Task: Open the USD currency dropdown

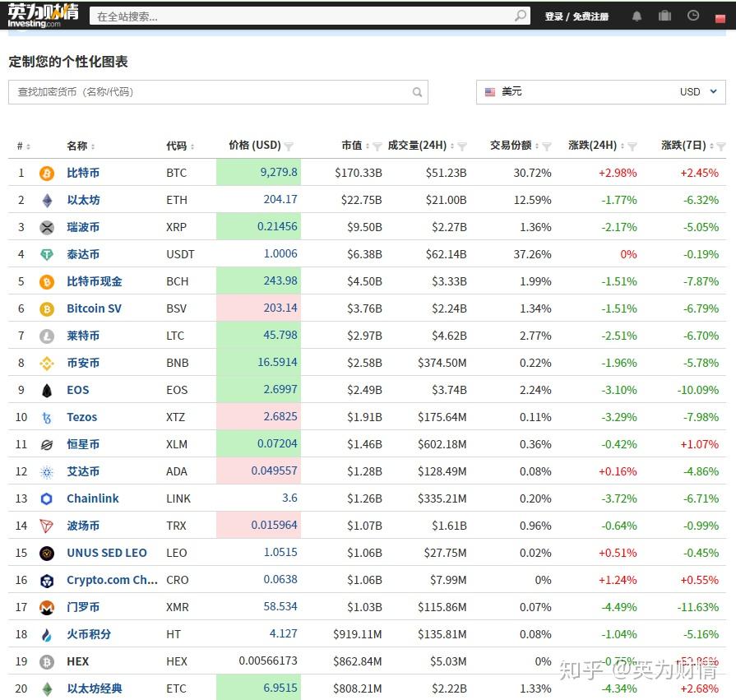Action: (601, 92)
